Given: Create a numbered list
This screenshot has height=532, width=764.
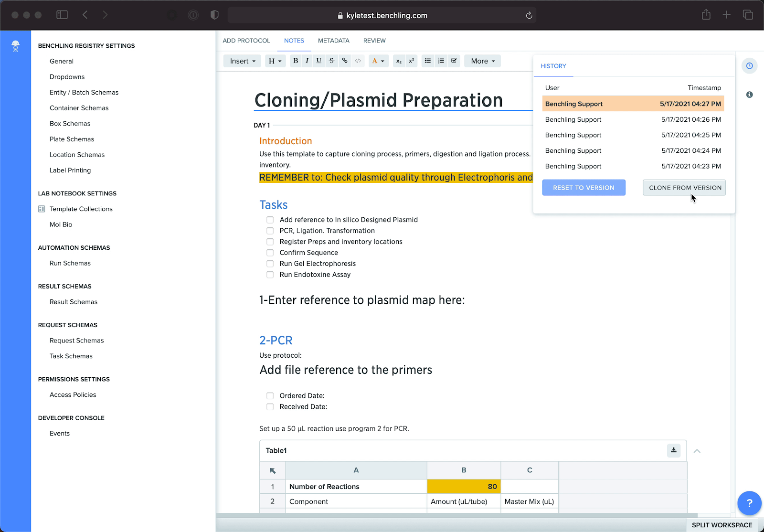Looking at the screenshot, I should click(x=441, y=61).
